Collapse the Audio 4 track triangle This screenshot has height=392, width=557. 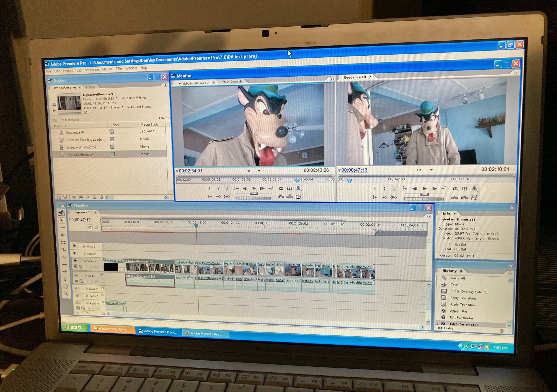coord(87,303)
